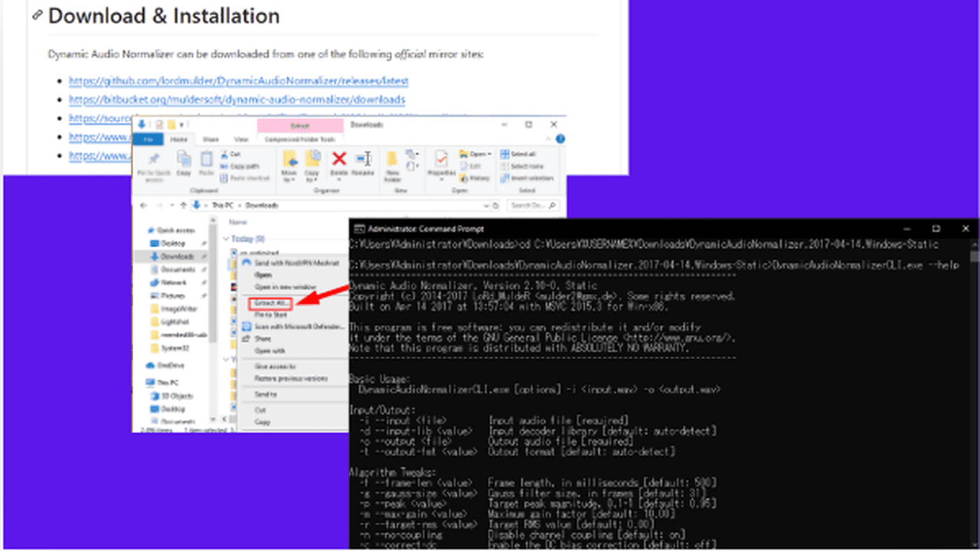
Task: Click Microsoft Defender shield icon in menu
Action: point(247,326)
